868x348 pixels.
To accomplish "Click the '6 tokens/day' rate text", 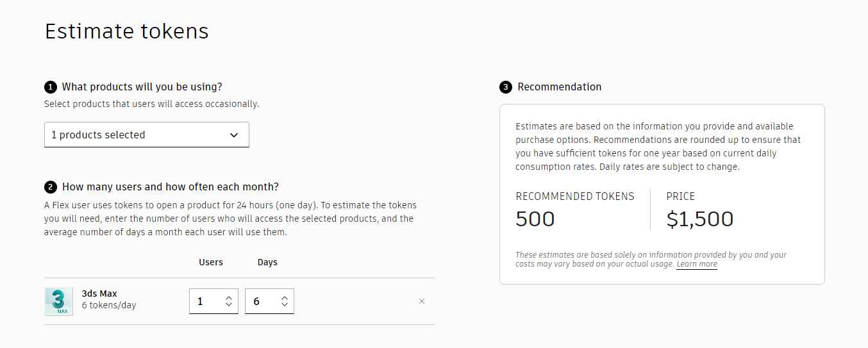I will tap(109, 306).
